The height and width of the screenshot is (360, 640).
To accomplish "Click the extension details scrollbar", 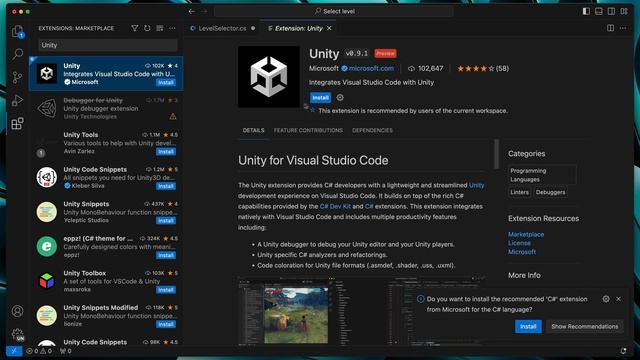I will click(x=496, y=154).
